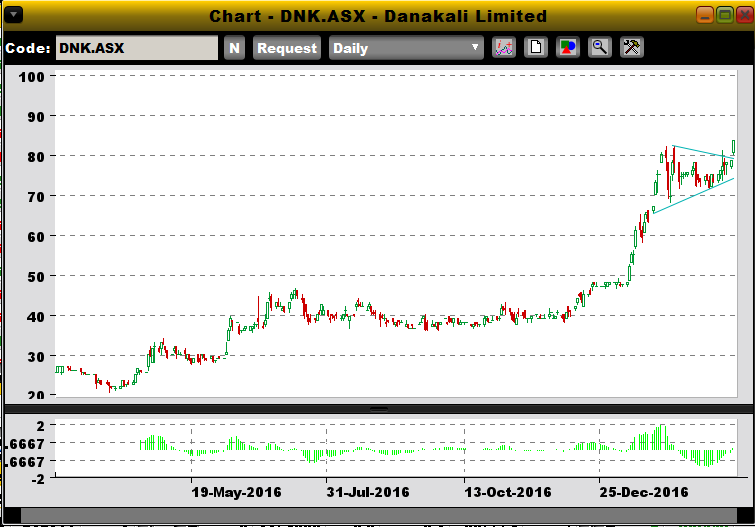Click the new blank page icon
755x527 pixels.
pyautogui.click(x=536, y=48)
